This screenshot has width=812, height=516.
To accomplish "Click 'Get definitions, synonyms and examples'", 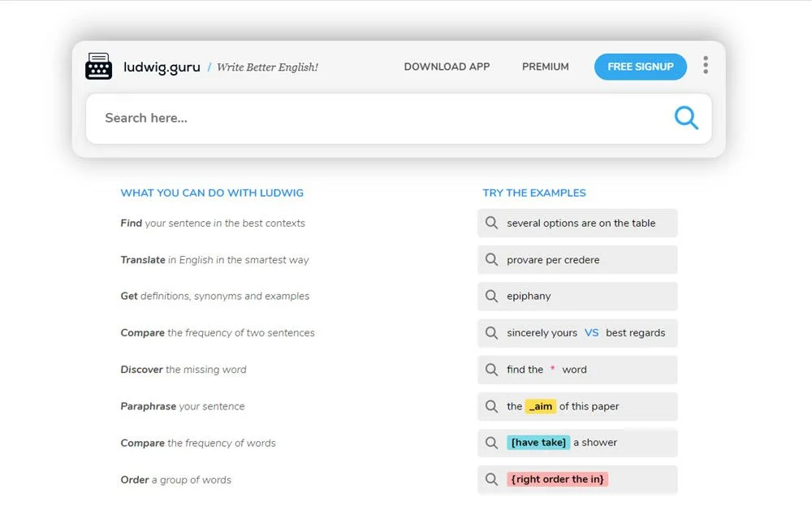I will tap(215, 297).
